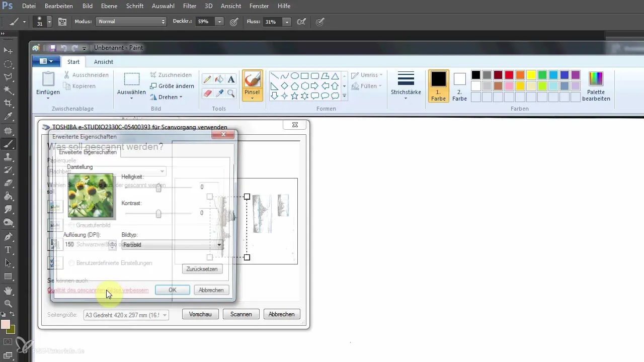Open the Bildtyp Farbbild dropdown
Image resolution: width=644 pixels, height=362 pixels.
(x=172, y=244)
